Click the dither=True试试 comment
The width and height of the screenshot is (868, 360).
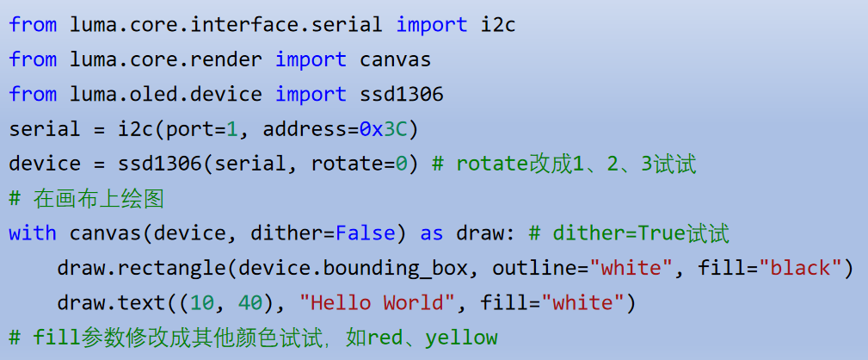click(630, 233)
